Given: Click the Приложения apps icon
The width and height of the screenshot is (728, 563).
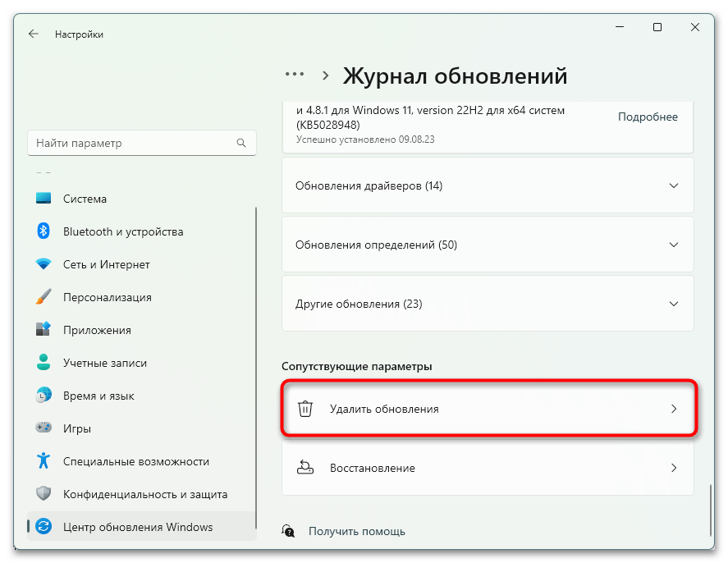Looking at the screenshot, I should point(43,330).
